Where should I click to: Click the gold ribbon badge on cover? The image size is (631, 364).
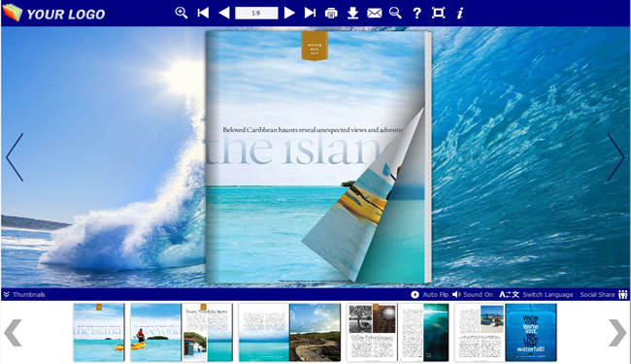point(315,46)
